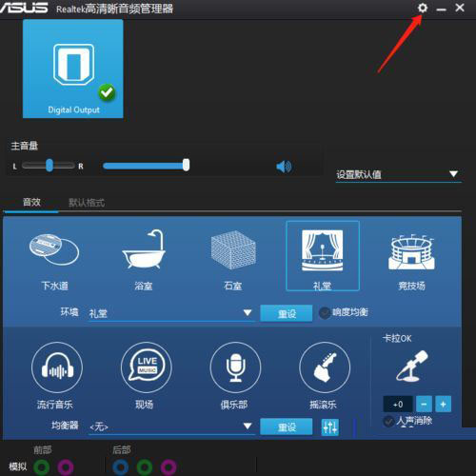
Task: Choose the 石室 stone room effect
Action: pyautogui.click(x=233, y=261)
